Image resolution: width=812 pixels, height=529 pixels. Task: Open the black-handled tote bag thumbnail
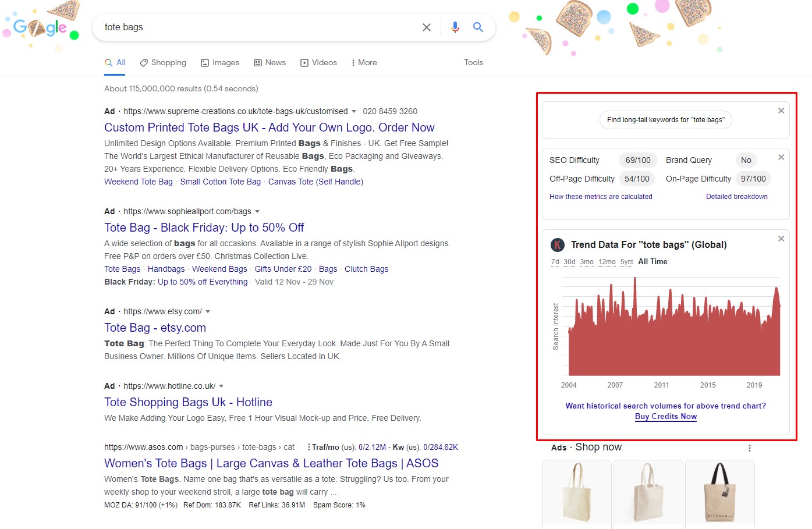[x=720, y=494]
